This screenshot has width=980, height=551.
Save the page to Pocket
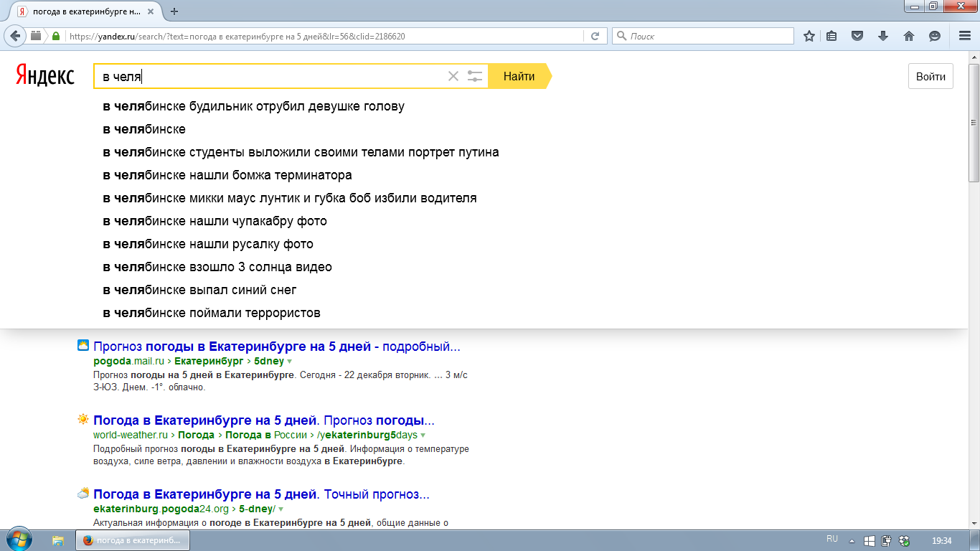(x=857, y=36)
